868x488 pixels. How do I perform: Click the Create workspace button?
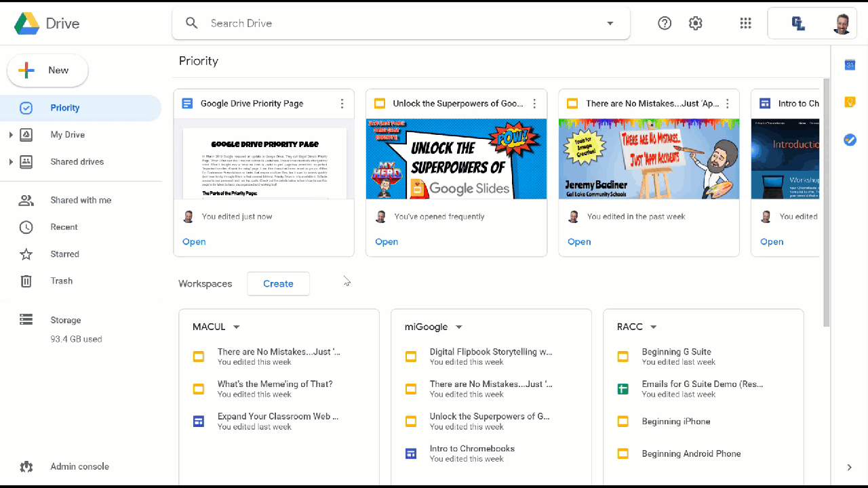tap(278, 283)
